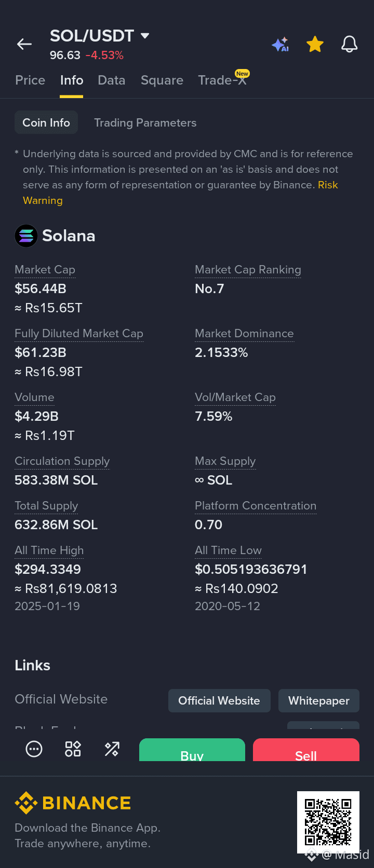Open the Square tab
Viewport: 374px width, 868px height.
tap(162, 80)
